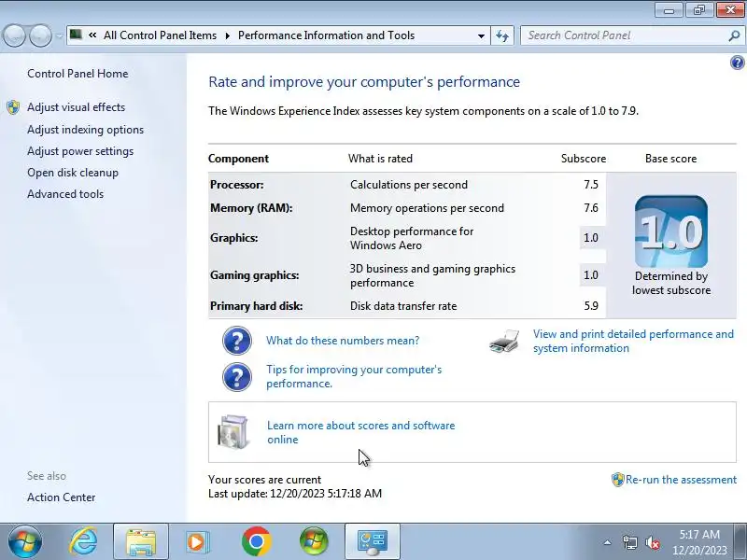Click the Forward navigation arrow button

[x=40, y=35]
